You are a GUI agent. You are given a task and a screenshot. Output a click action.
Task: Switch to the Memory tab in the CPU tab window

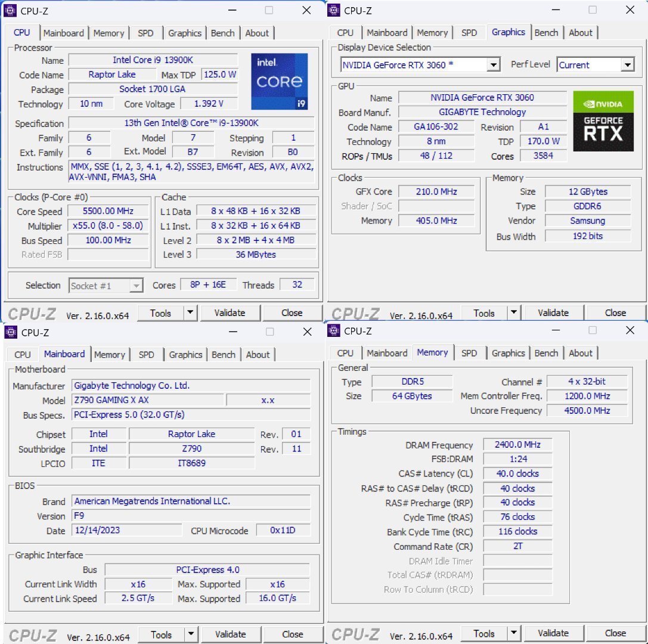[108, 33]
